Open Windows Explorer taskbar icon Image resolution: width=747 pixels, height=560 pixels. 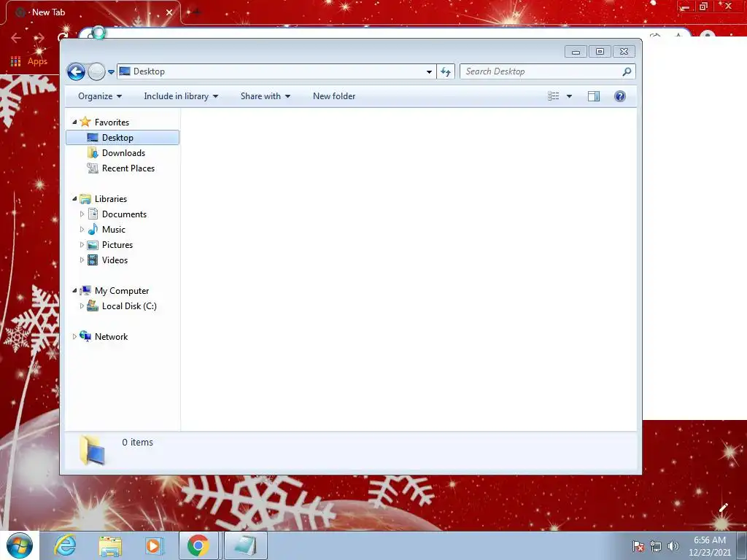[x=110, y=545]
